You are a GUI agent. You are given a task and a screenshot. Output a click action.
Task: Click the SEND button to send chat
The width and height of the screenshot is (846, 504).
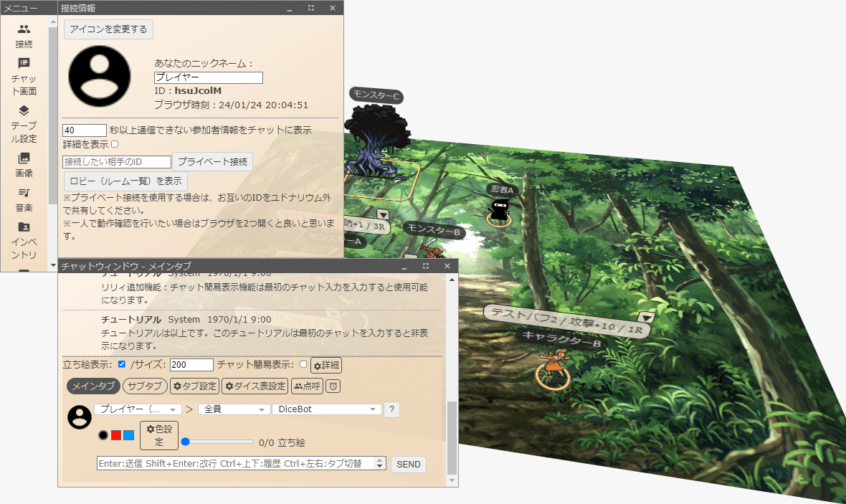tap(408, 465)
